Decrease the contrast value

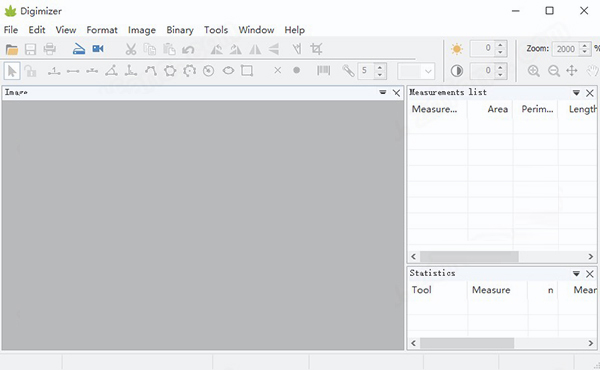point(500,75)
